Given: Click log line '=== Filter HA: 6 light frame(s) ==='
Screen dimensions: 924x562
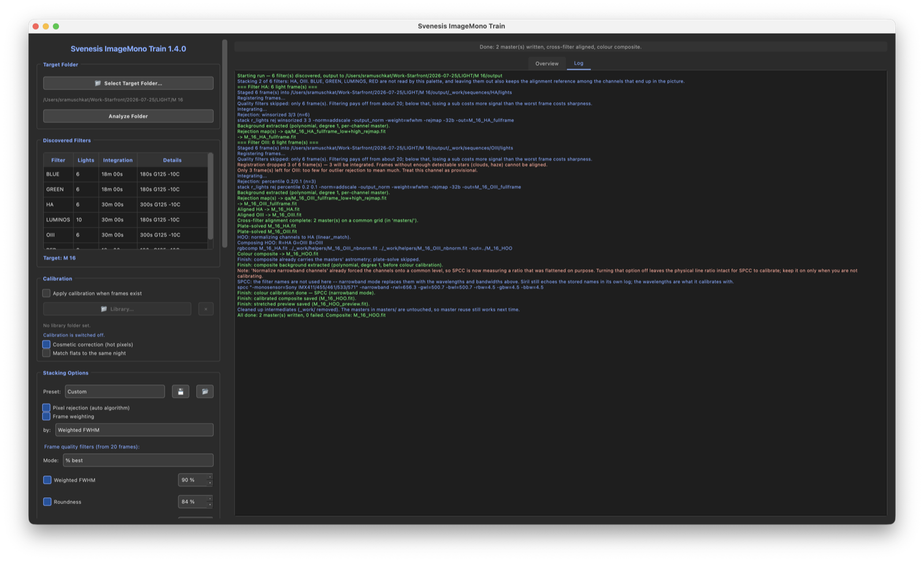Looking at the screenshot, I should tap(277, 87).
